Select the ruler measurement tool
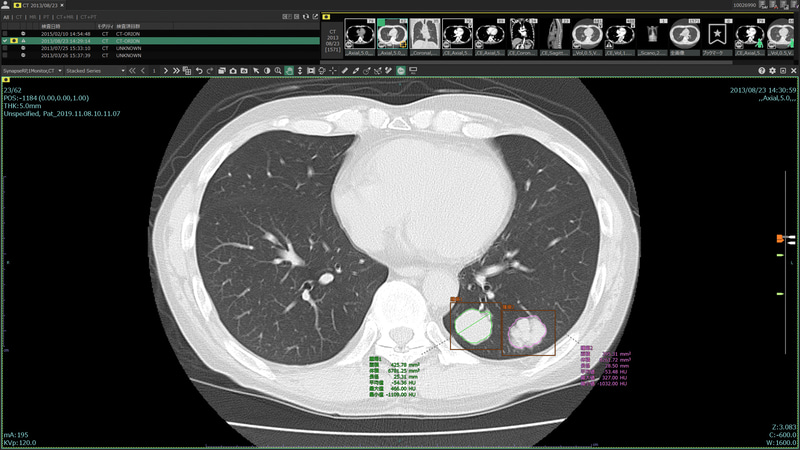This screenshot has width=800, height=450. 344,70
